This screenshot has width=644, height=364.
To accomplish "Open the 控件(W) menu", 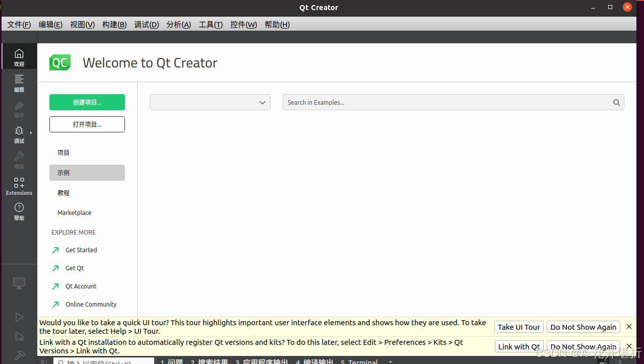I will point(243,25).
